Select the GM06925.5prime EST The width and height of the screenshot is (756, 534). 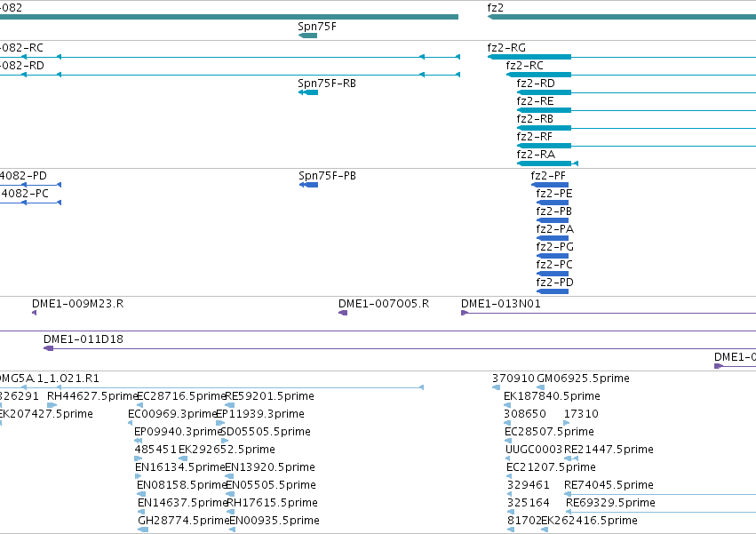541,387
